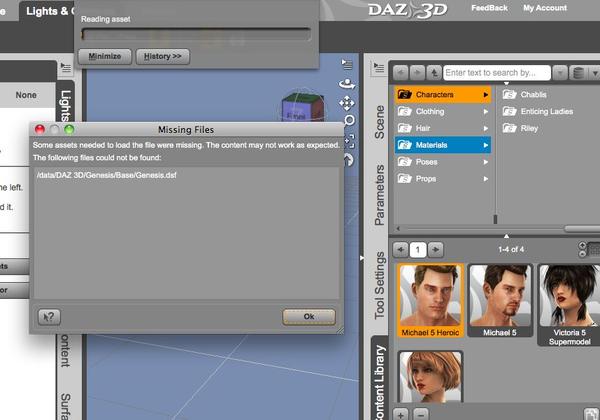This screenshot has width=600, height=420.
Task: Select Michael 5 Heroic thumbnail
Action: [430, 301]
